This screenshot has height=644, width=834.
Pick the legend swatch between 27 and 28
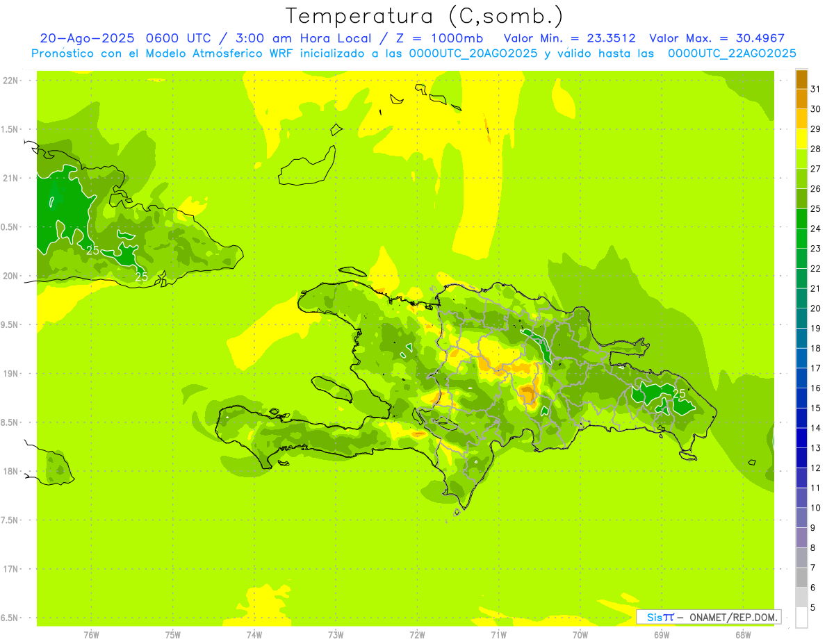tap(801, 159)
